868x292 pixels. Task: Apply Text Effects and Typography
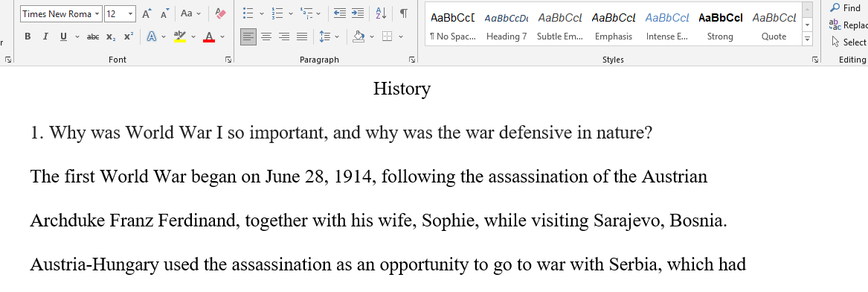152,36
